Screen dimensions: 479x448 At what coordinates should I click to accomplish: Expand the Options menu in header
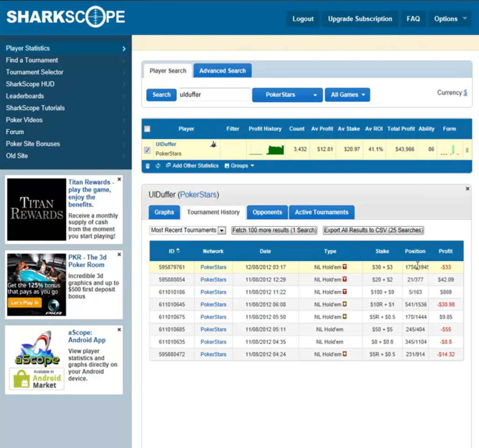(450, 19)
